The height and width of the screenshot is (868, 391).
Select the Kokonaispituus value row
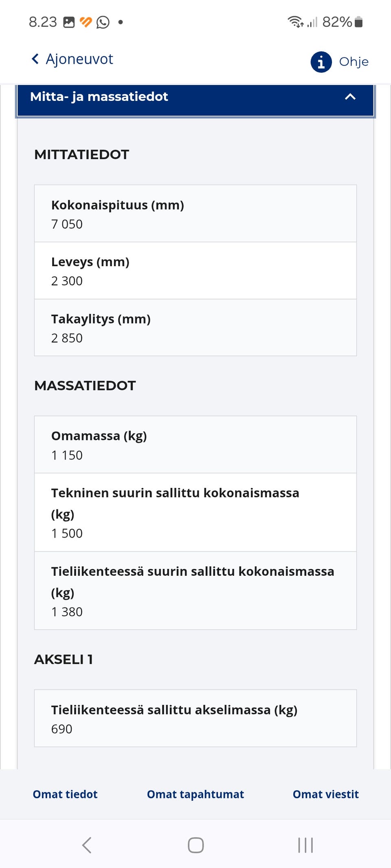tap(195, 213)
